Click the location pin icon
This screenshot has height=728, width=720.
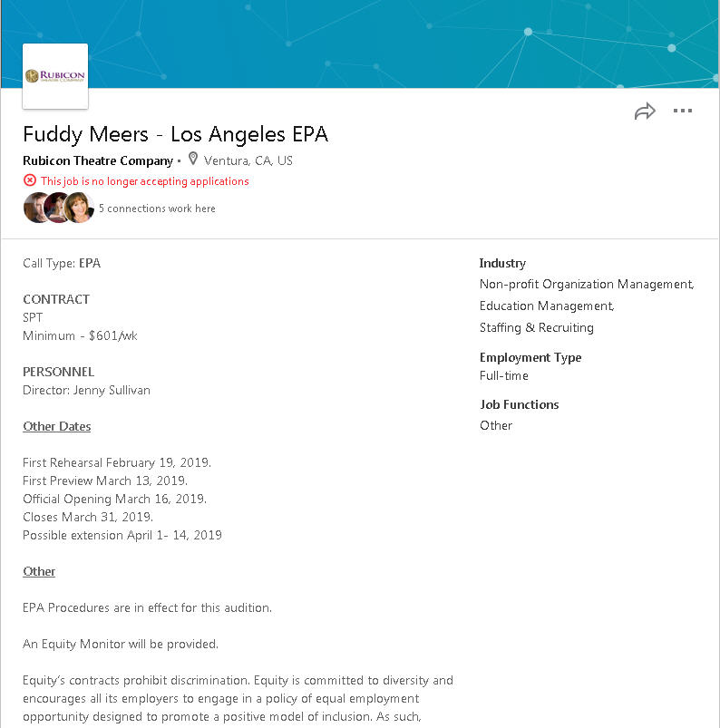192,160
